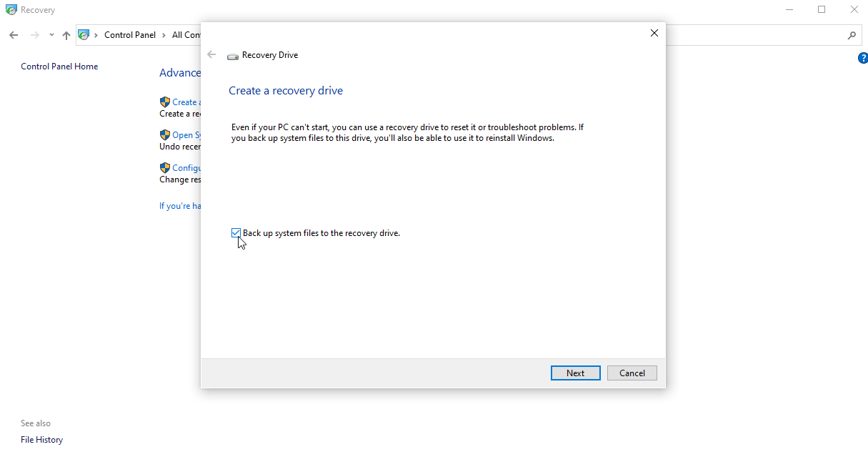The image size is (868, 457).
Task: Close the Recovery Drive dialog
Action: point(654,33)
